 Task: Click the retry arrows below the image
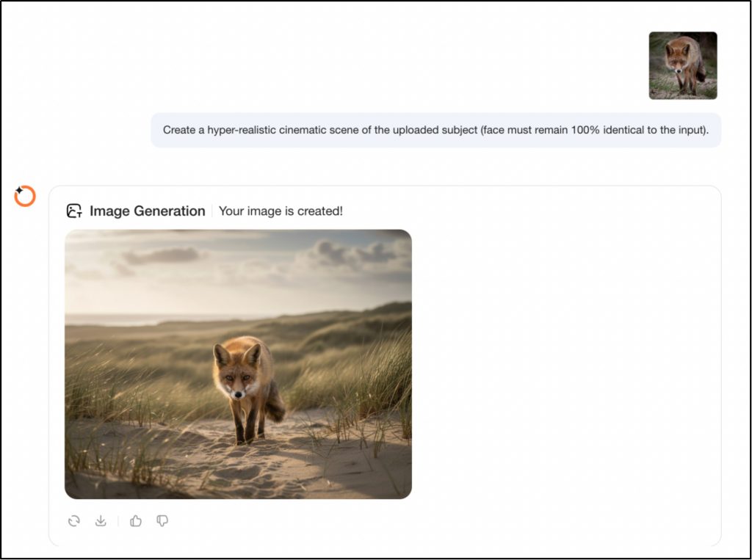(73, 520)
